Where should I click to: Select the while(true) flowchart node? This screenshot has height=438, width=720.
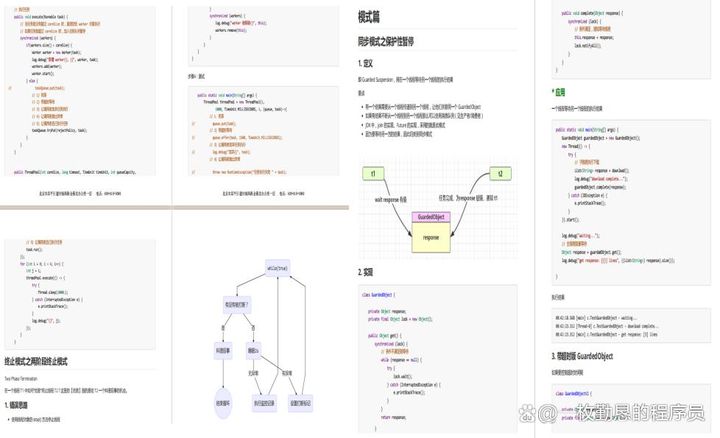[278, 268]
